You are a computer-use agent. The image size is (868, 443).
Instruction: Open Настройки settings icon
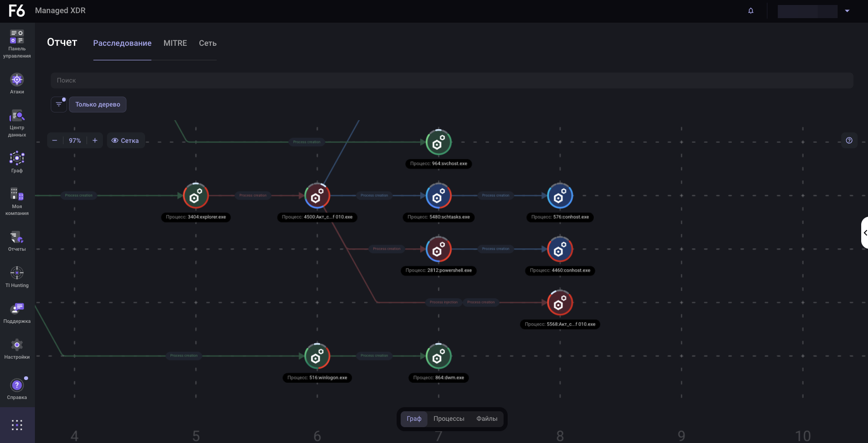click(17, 349)
